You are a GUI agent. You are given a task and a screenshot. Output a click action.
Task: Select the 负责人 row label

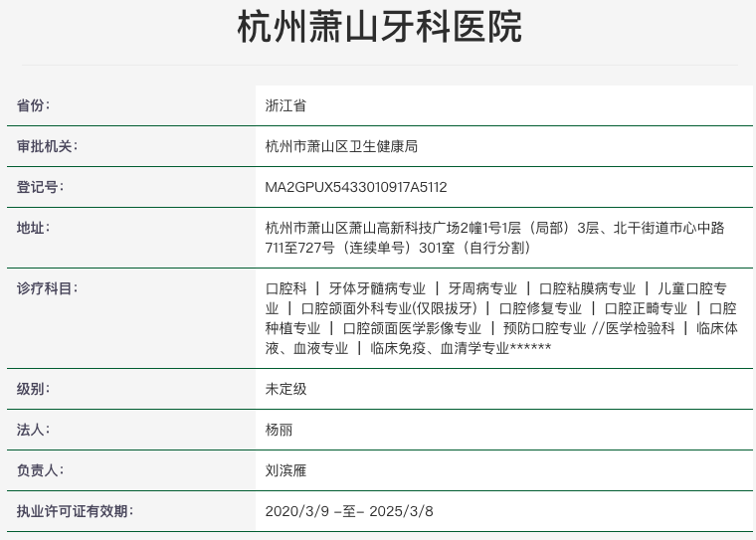pyautogui.click(x=40, y=470)
